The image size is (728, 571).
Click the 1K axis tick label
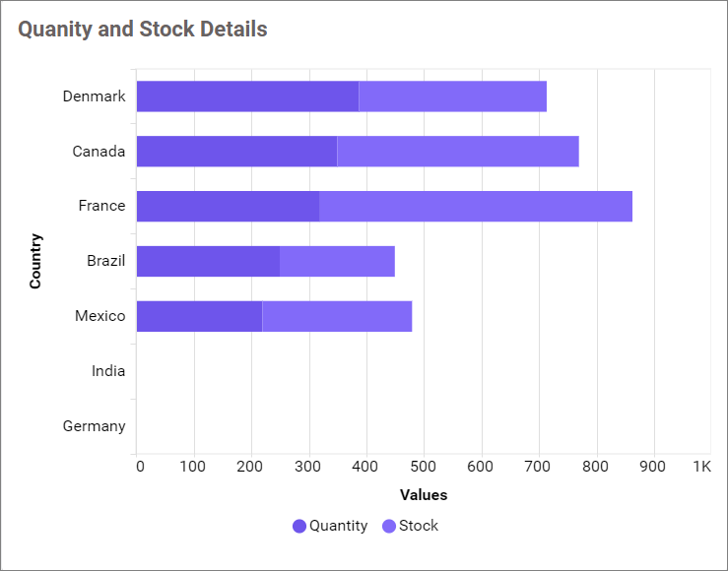pos(701,466)
